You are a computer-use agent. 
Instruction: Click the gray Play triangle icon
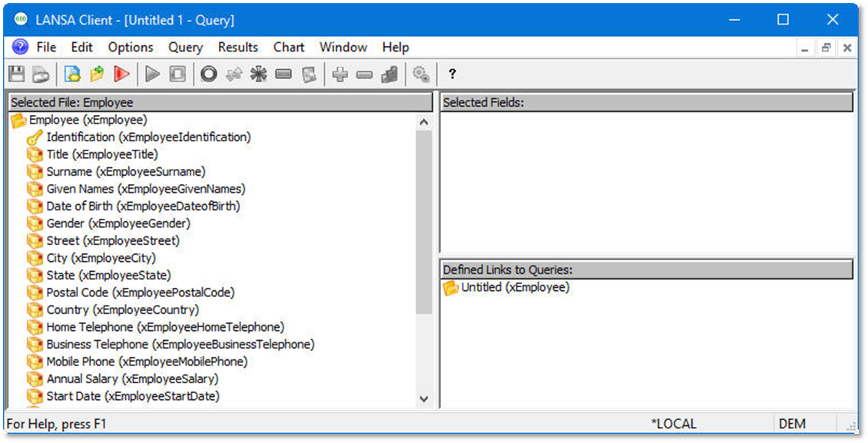[x=152, y=74]
